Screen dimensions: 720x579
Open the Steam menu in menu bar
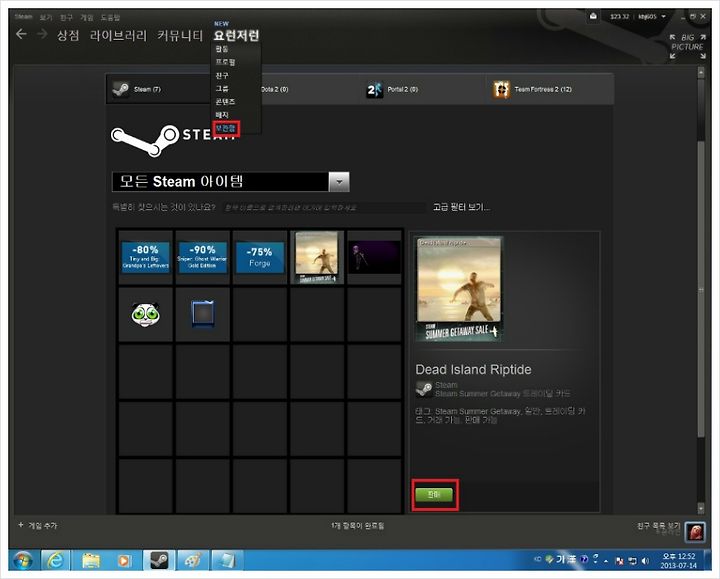pos(23,17)
